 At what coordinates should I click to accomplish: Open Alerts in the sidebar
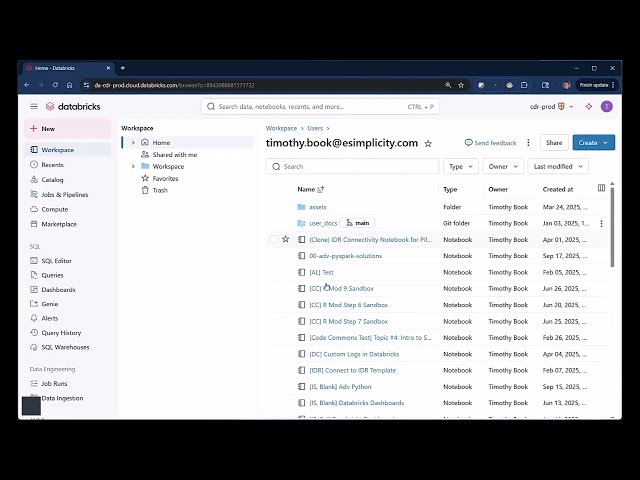click(50, 318)
